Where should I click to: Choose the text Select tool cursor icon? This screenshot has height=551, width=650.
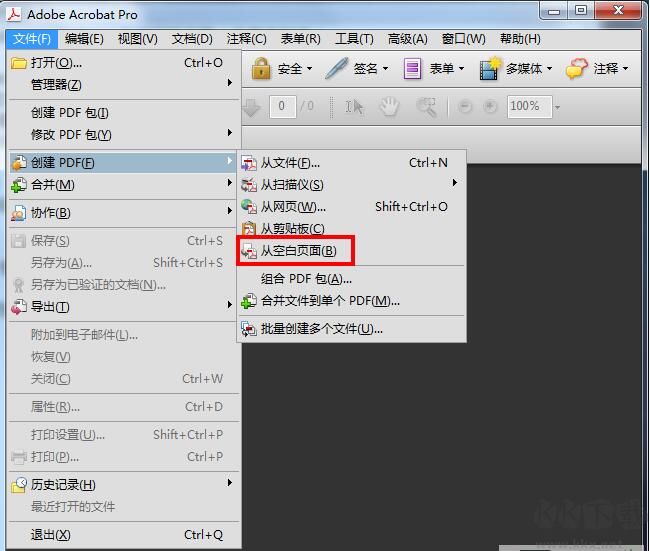[354, 107]
